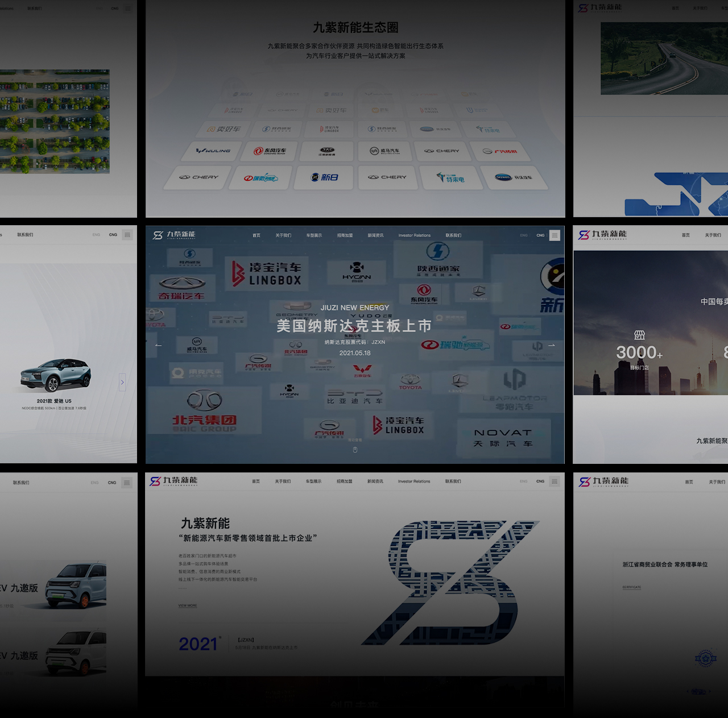This screenshot has width=728, height=718.
Task: Switch to CNG in the about-company panel
Action: coord(540,482)
